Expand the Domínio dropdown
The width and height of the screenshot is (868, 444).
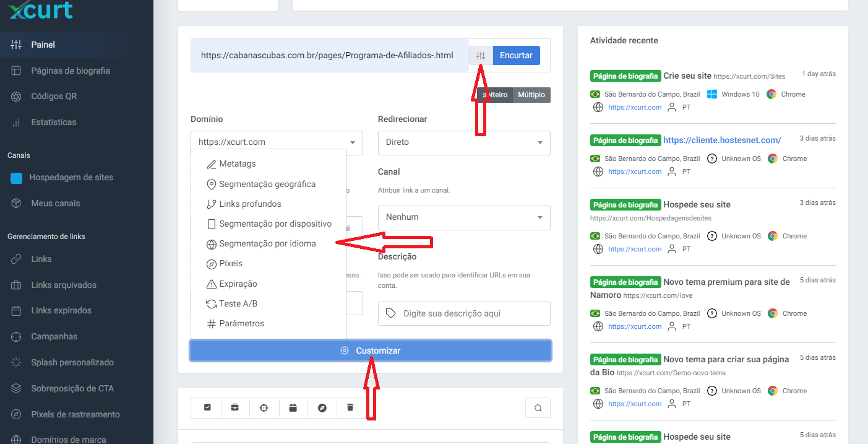pos(277,142)
